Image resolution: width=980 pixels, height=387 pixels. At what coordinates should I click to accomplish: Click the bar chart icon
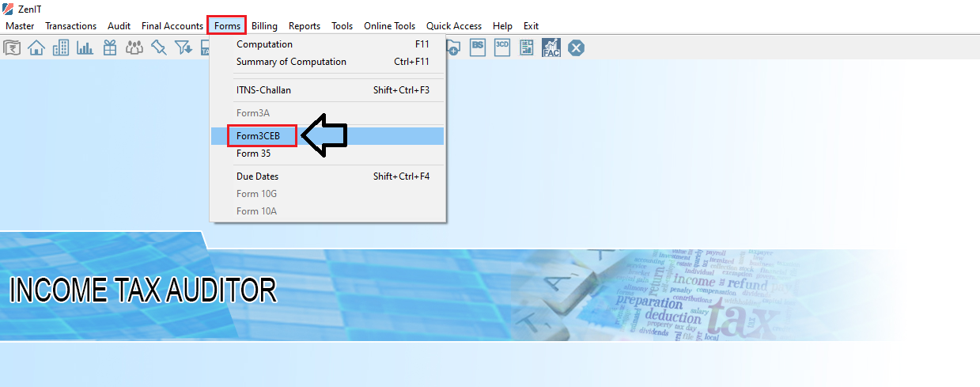[85, 48]
